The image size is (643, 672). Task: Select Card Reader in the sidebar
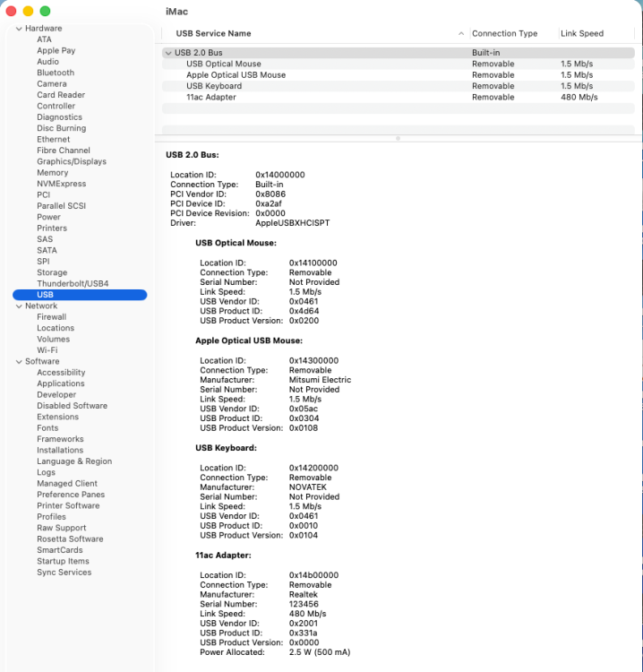pos(61,95)
